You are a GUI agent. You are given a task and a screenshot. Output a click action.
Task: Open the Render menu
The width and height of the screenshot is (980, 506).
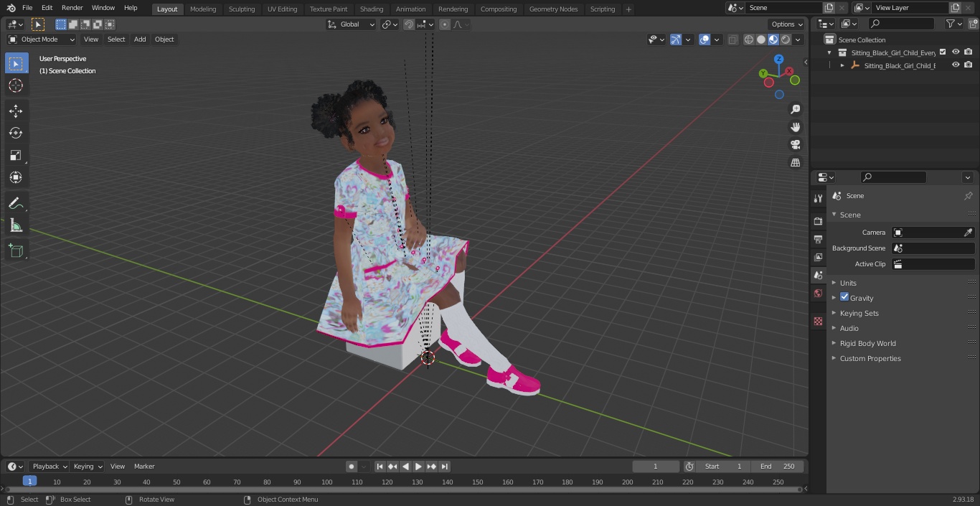click(x=72, y=8)
